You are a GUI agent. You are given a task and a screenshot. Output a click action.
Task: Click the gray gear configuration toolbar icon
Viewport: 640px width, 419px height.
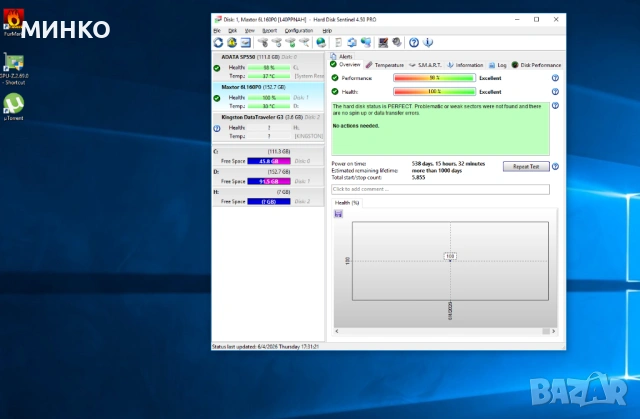click(397, 42)
